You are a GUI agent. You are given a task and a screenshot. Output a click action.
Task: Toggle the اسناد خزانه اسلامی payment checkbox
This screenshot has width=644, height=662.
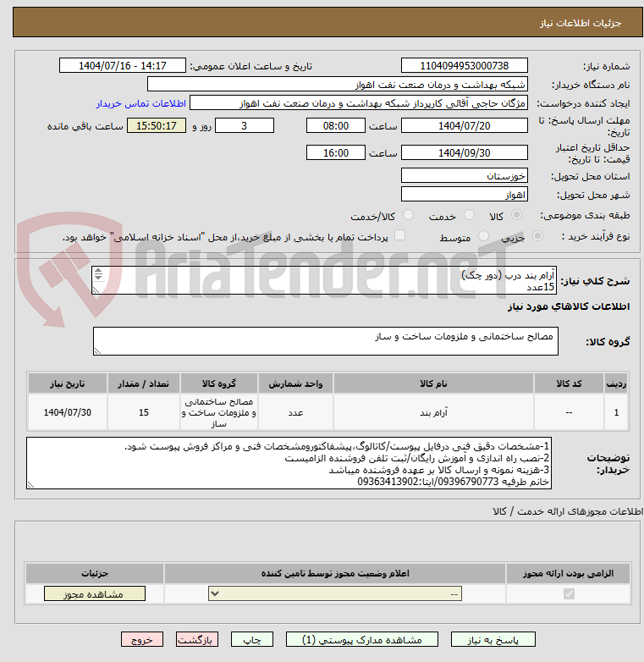(x=399, y=235)
